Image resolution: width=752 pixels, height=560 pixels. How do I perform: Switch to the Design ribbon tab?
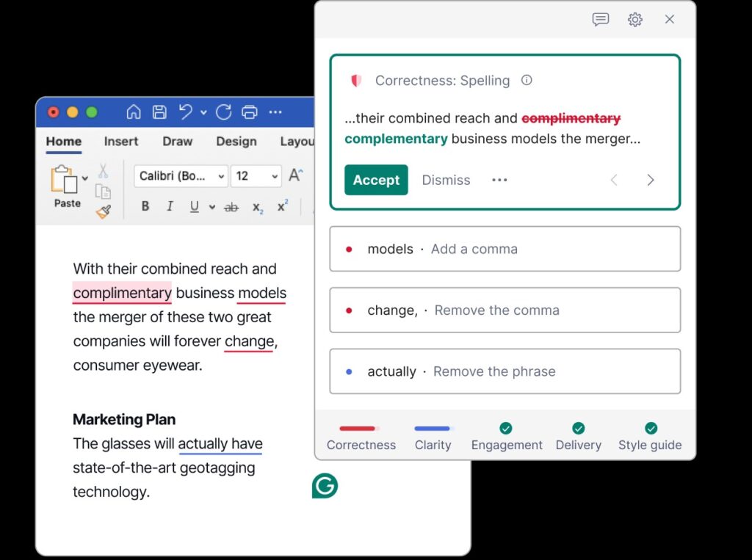(236, 142)
